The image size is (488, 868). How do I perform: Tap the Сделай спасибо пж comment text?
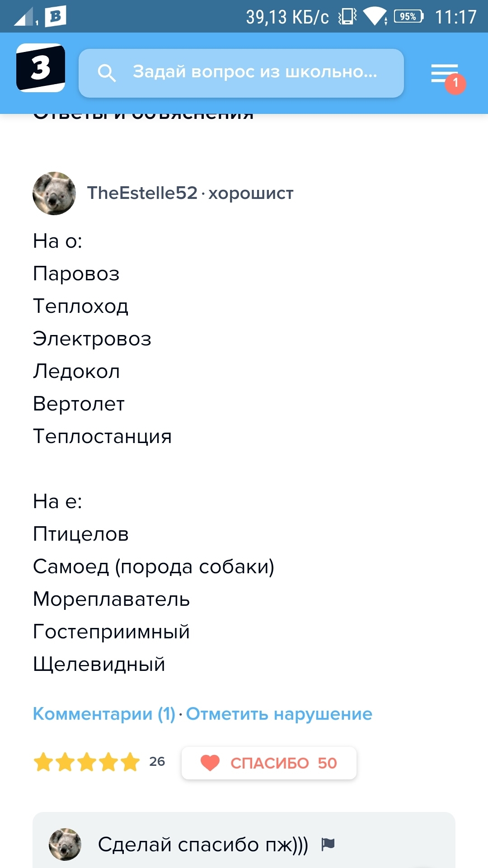click(203, 844)
